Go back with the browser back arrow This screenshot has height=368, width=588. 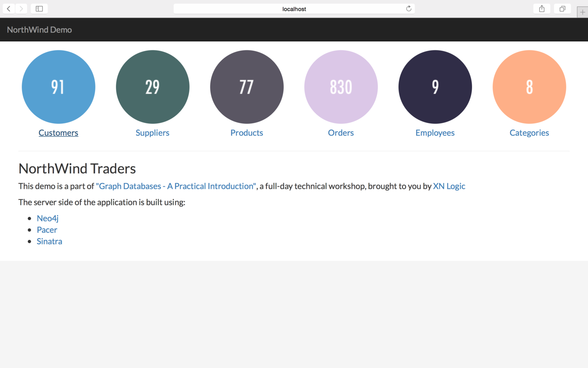click(9, 9)
